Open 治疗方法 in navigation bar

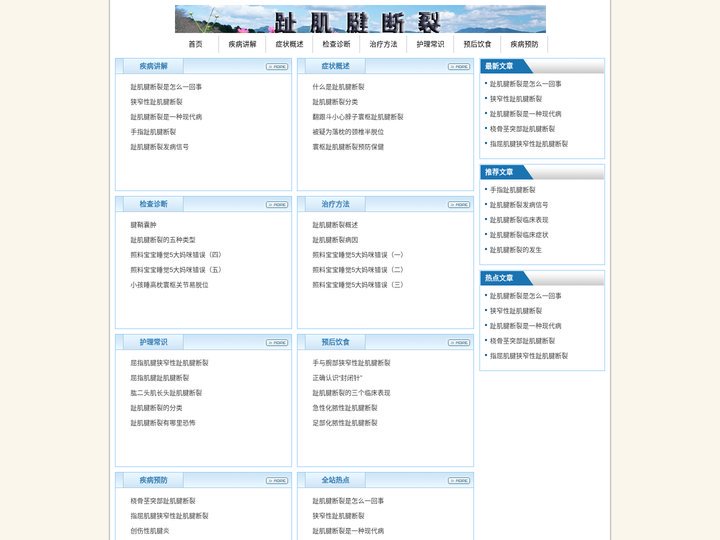(383, 44)
